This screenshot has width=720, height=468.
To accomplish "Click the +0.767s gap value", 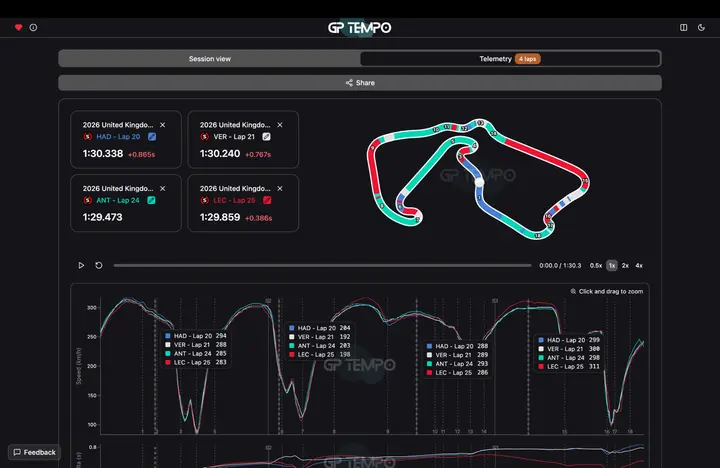I will tap(258, 155).
